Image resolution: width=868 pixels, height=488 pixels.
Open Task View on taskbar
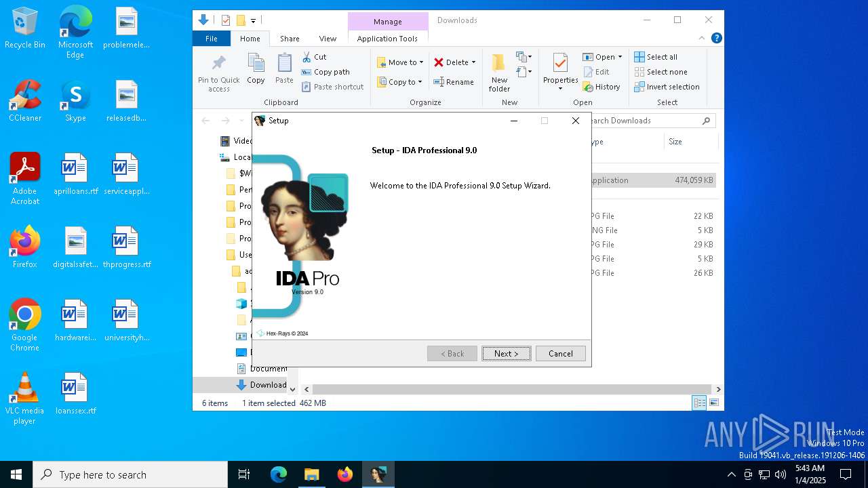[x=244, y=474]
